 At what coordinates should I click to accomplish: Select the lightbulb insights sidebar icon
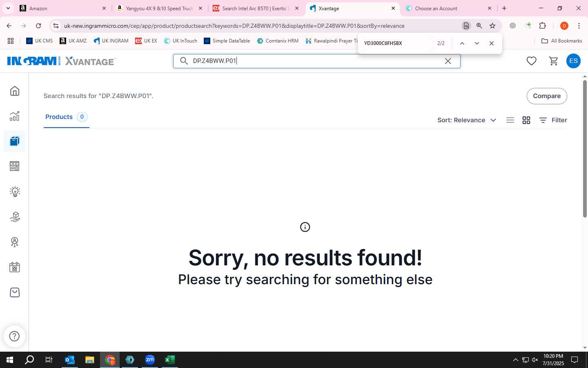[15, 191]
